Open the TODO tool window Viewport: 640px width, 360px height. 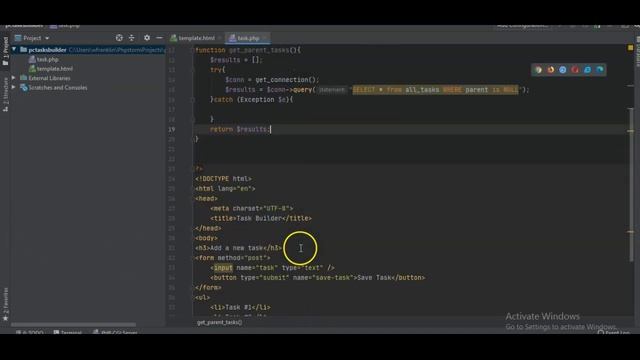(x=30, y=332)
